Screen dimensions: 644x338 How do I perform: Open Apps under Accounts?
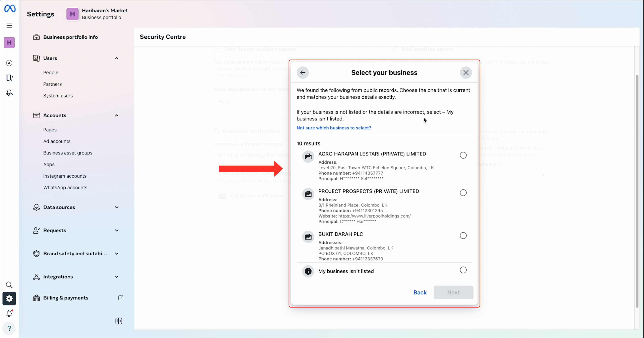coord(49,165)
